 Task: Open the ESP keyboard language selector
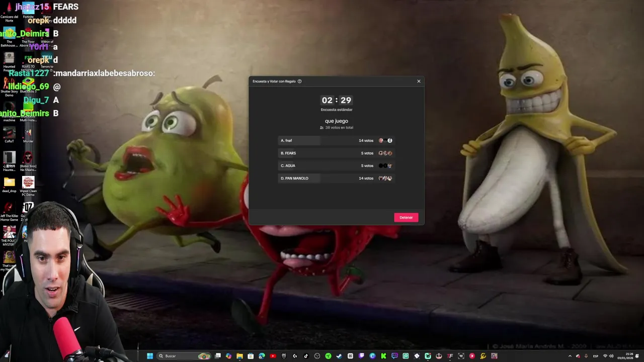click(596, 356)
